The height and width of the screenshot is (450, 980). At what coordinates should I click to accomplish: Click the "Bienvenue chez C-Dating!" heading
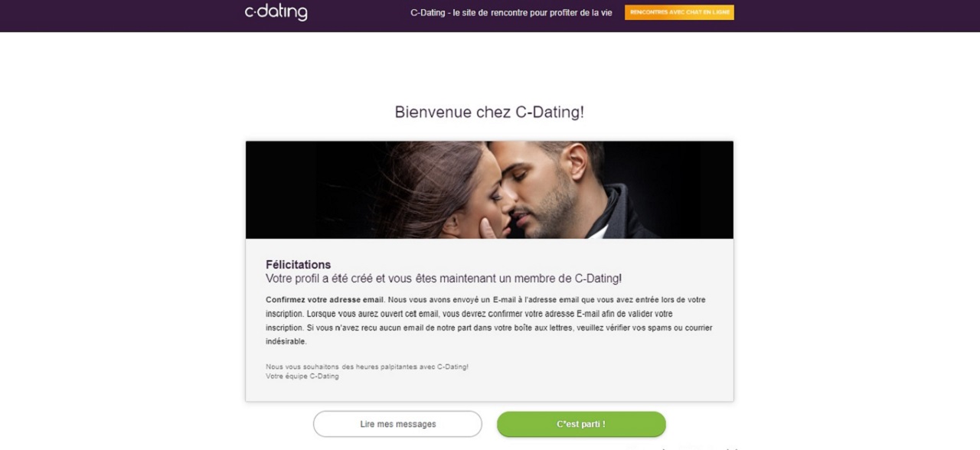point(489,112)
